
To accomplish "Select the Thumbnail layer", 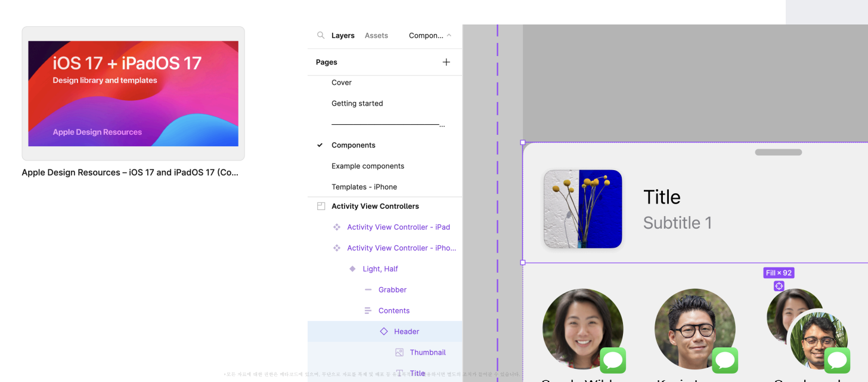I will point(427,352).
